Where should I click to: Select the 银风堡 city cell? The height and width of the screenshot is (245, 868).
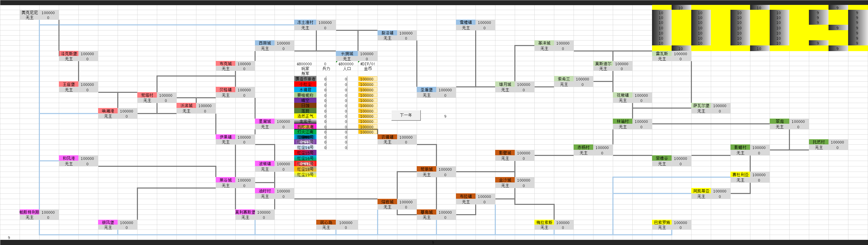tap(108, 222)
